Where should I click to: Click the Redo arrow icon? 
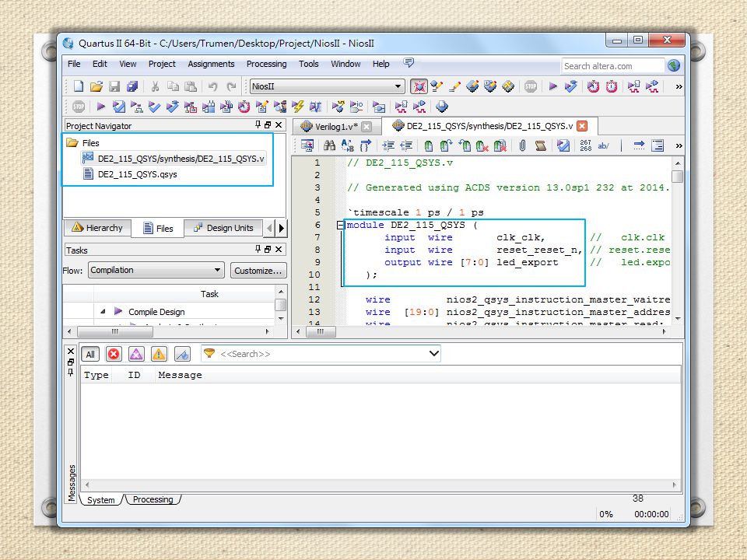coord(232,86)
